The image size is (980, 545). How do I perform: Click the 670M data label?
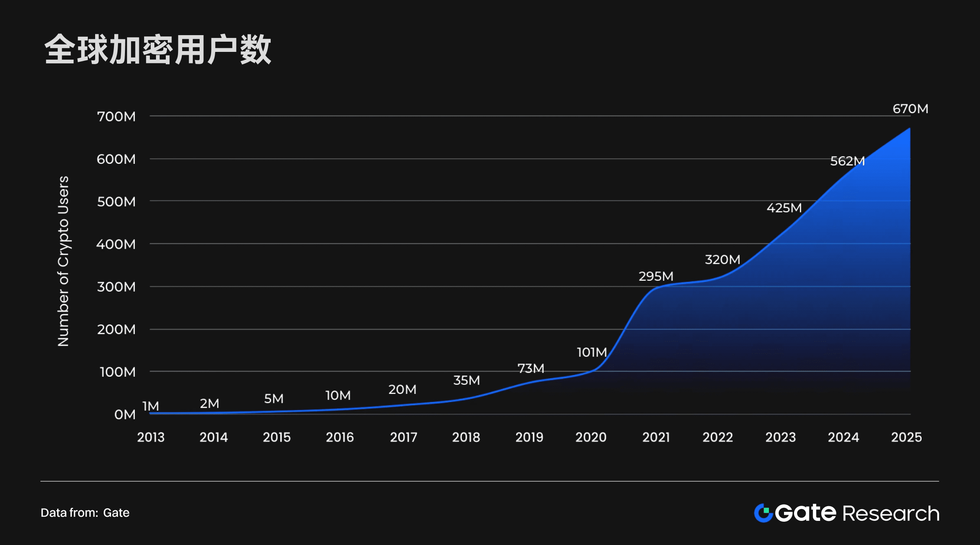point(910,109)
